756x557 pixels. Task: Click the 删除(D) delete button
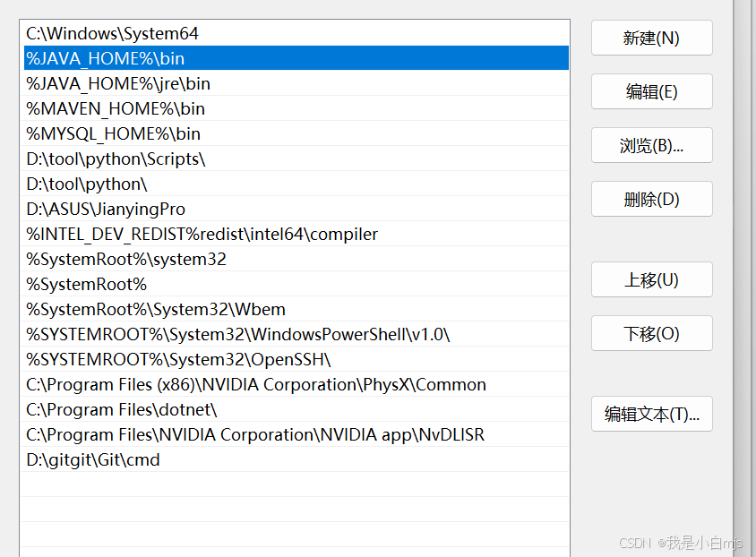pyautogui.click(x=651, y=199)
